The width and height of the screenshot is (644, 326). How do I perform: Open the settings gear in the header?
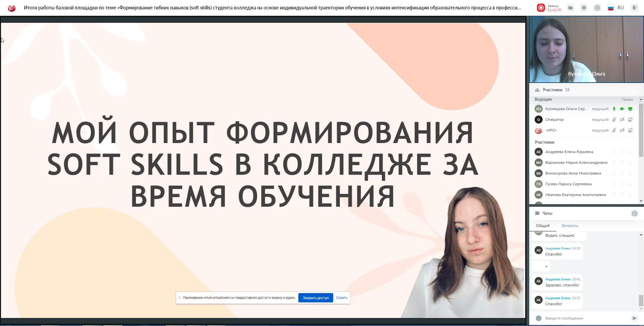coord(597,8)
